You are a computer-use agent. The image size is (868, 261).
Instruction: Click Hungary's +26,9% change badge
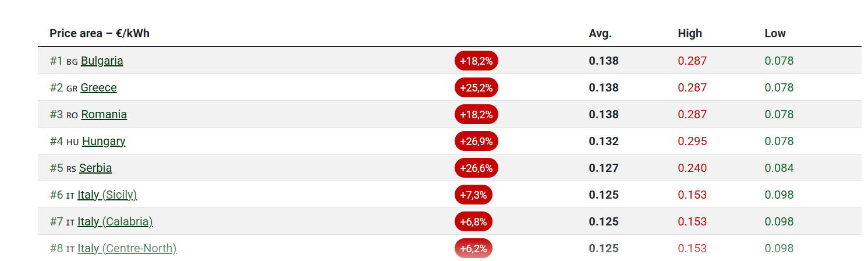[x=476, y=141]
